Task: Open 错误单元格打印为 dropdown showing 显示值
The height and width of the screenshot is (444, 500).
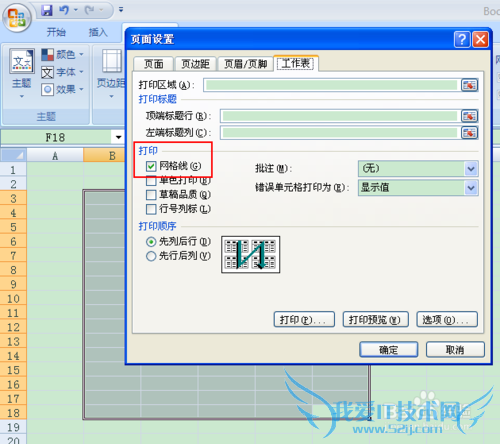Action: [418, 188]
